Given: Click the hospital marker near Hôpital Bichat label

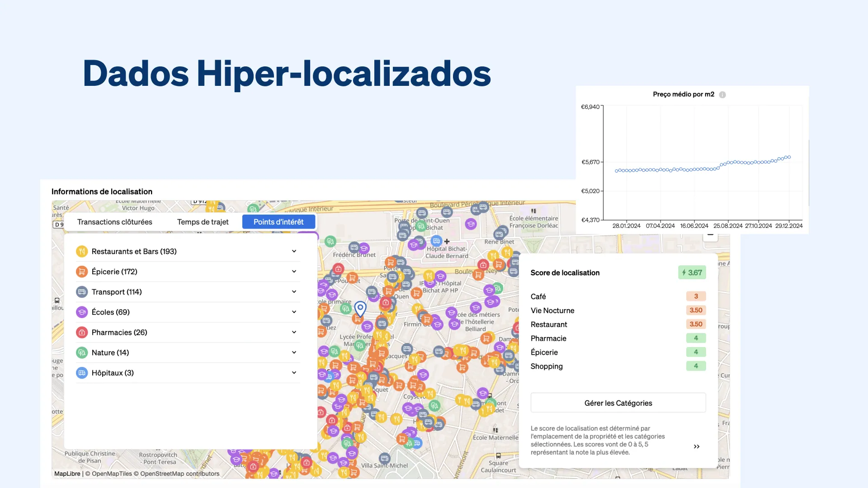Looking at the screenshot, I should pyautogui.click(x=436, y=241).
